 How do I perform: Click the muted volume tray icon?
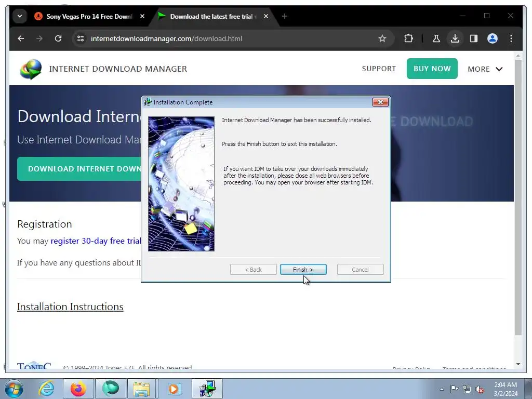pyautogui.click(x=480, y=389)
